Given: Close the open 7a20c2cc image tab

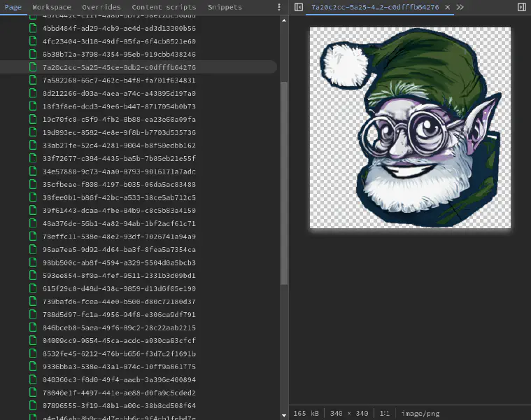Looking at the screenshot, I should pyautogui.click(x=447, y=7).
